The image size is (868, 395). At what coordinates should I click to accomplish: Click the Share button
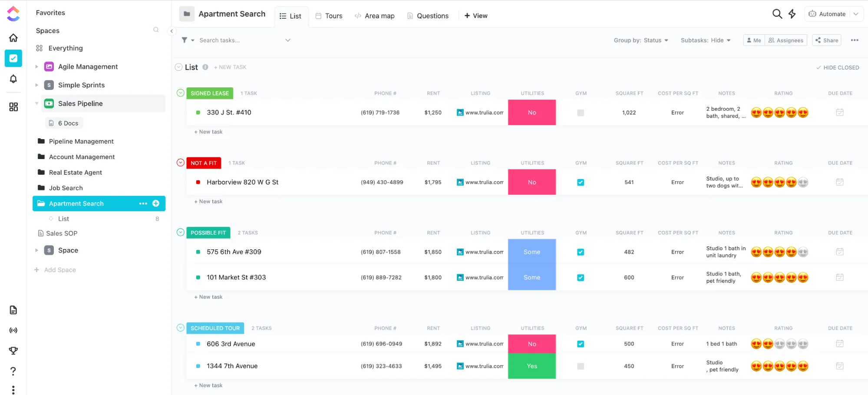coord(827,40)
